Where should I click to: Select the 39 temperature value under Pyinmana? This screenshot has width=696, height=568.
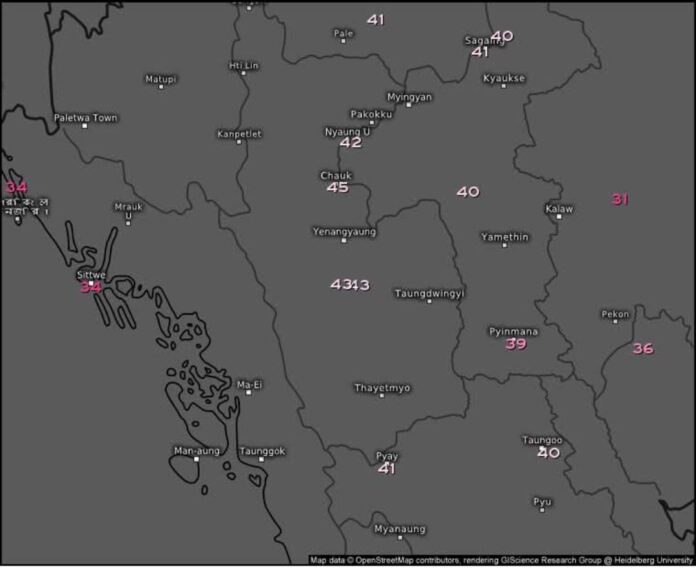516,344
